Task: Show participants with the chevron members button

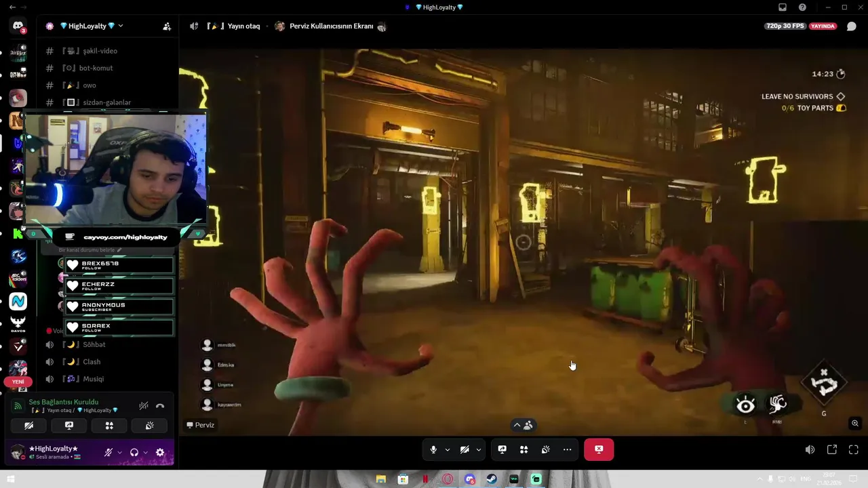Action: [x=523, y=425]
